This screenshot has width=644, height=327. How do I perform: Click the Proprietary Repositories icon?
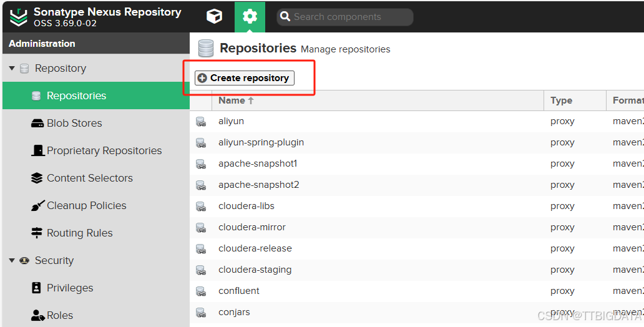[37, 150]
